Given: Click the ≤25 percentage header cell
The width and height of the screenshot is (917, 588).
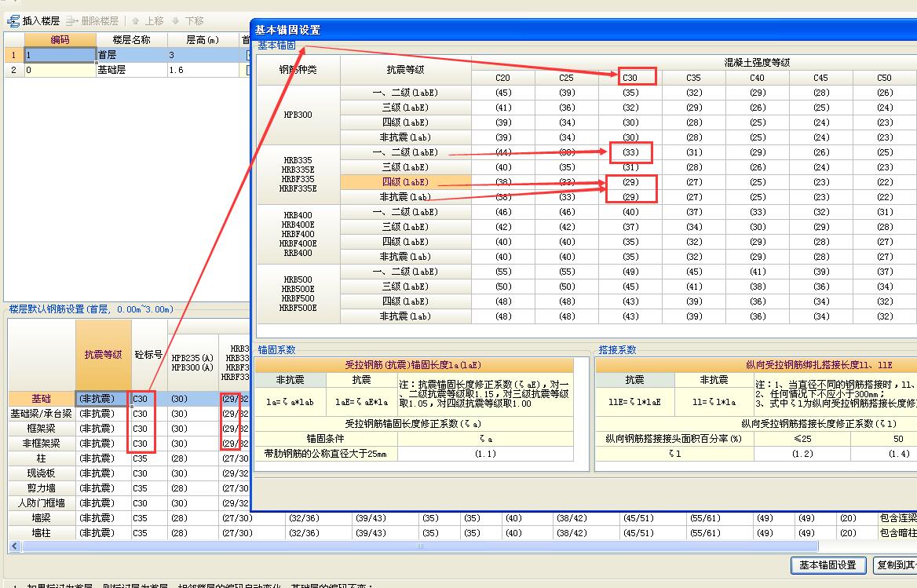Looking at the screenshot, I should coord(802,439).
